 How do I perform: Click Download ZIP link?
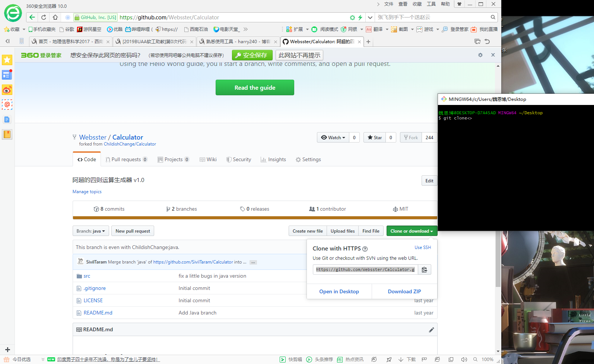[x=404, y=291]
